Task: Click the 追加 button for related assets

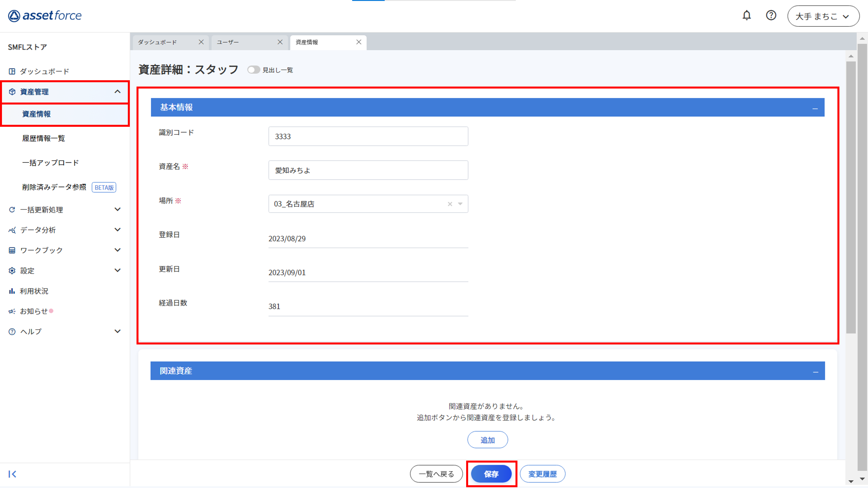Action: (x=487, y=440)
